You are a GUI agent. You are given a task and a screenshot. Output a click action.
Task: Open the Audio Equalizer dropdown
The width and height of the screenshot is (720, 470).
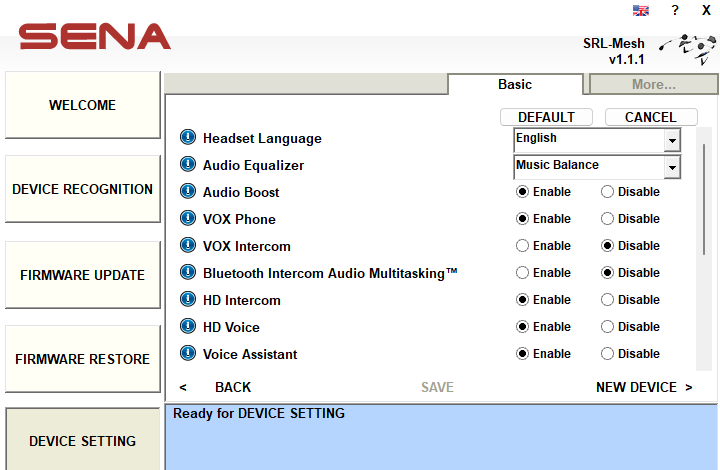click(x=671, y=167)
